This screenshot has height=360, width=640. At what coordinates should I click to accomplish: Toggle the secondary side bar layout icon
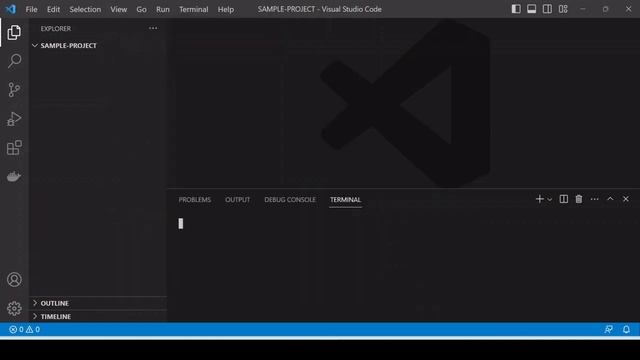point(547,9)
